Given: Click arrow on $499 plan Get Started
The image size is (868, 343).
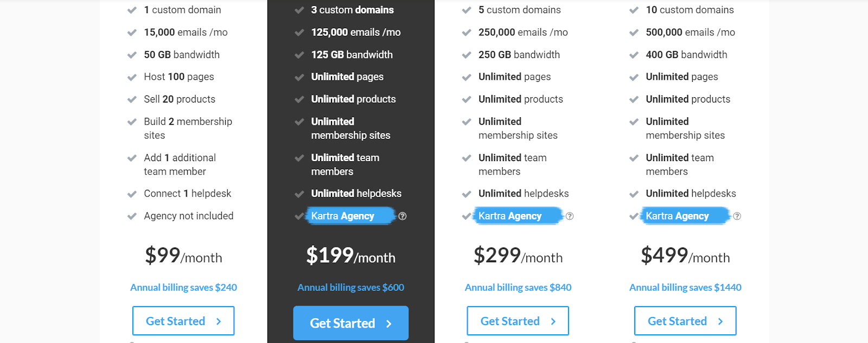Looking at the screenshot, I should pos(720,321).
